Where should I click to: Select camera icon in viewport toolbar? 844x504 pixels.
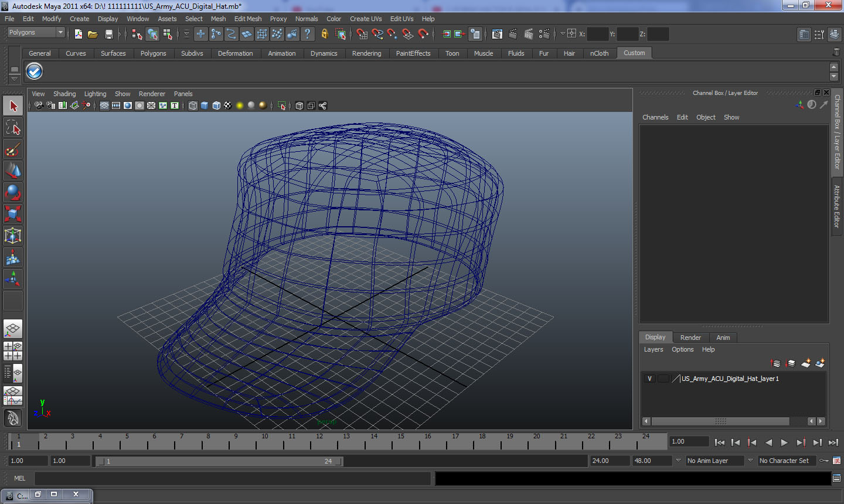[x=39, y=105]
